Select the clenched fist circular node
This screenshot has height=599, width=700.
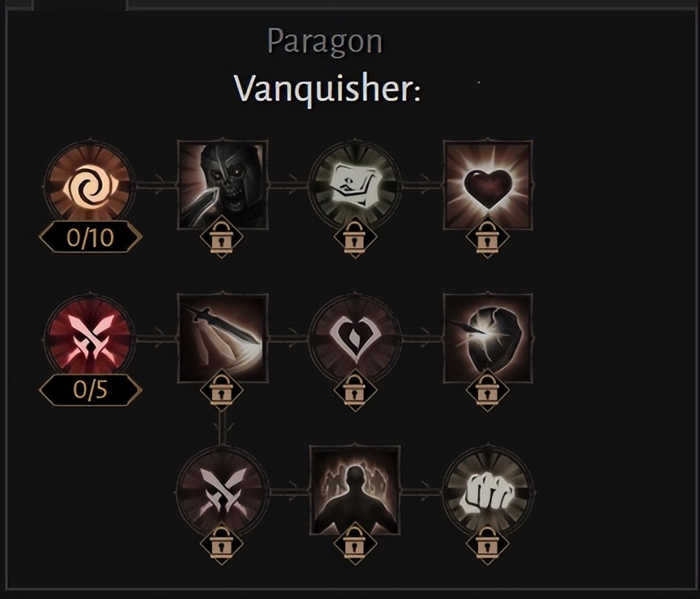click(x=488, y=490)
